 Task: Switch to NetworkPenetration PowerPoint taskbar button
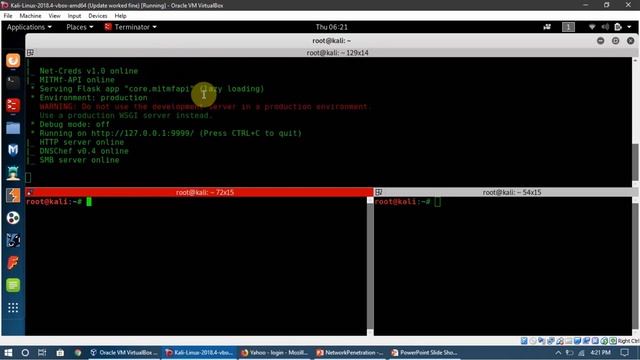click(x=350, y=353)
